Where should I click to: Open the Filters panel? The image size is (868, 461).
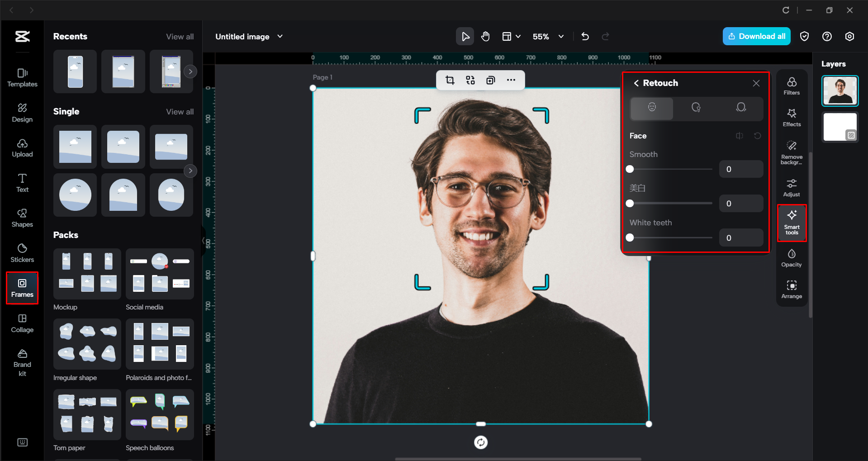[791, 85]
